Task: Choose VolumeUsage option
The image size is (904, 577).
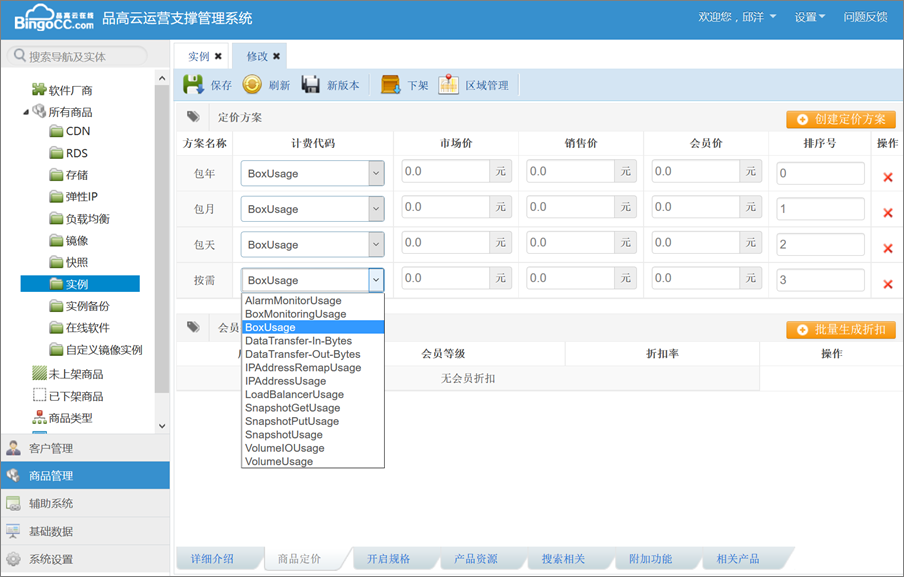Action: pos(312,461)
